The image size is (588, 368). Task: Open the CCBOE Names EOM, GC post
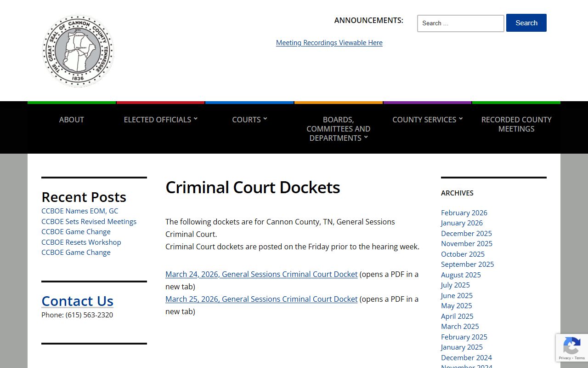(x=80, y=211)
